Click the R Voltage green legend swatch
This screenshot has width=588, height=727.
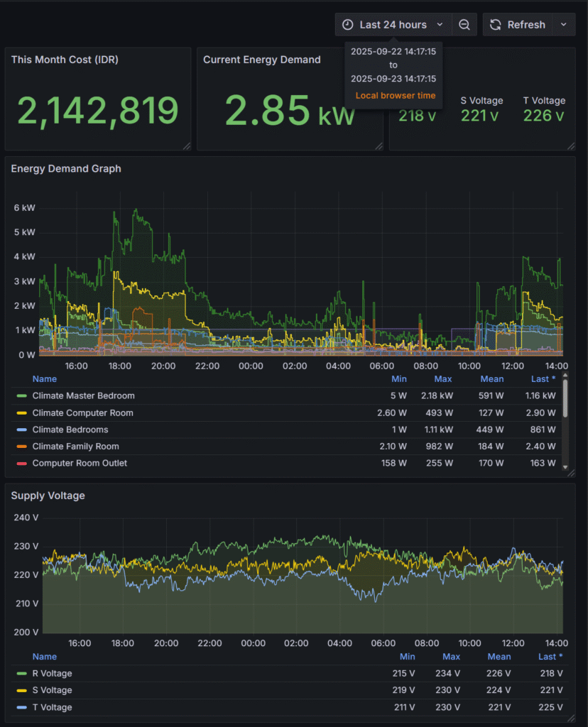[21, 674]
